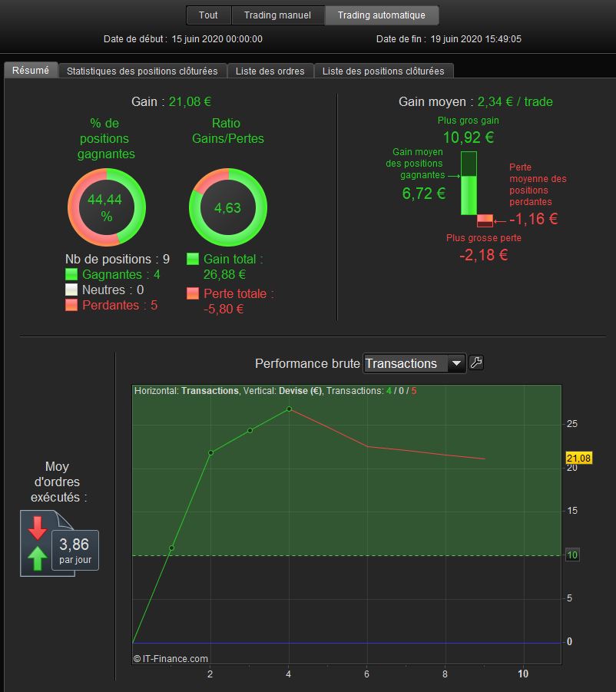Open the Liste des ordres tab
The height and width of the screenshot is (692, 616).
tap(270, 71)
